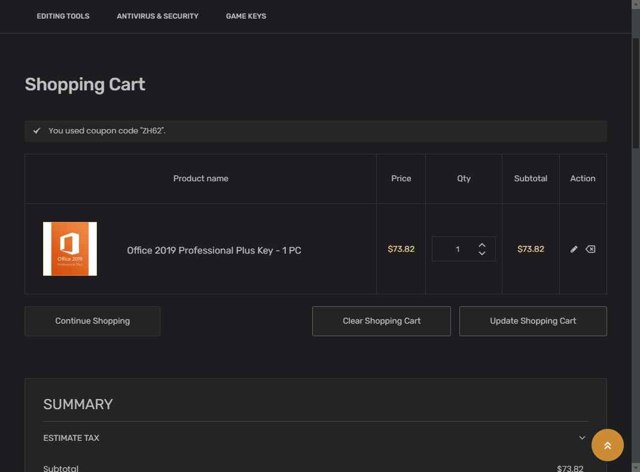Image resolution: width=640 pixels, height=472 pixels.
Task: Decrease quantity with the down arrow
Action: coord(482,254)
